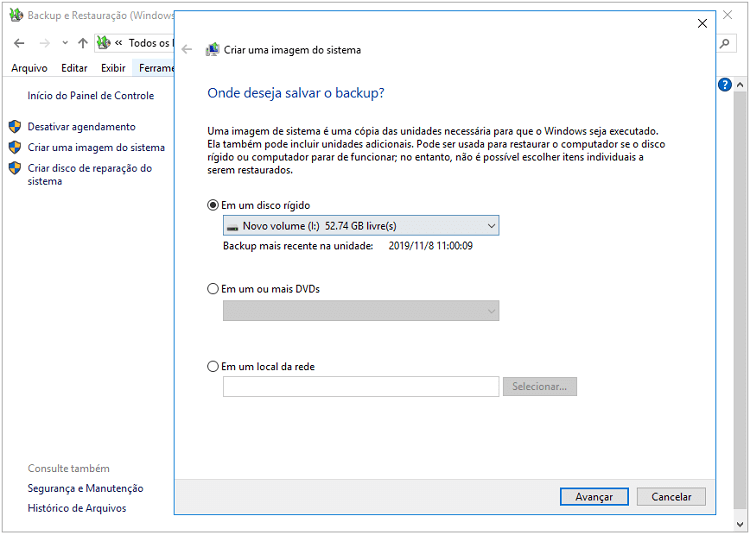This screenshot has height=535, width=750.
Task: Click the Cancelar button
Action: point(671,497)
